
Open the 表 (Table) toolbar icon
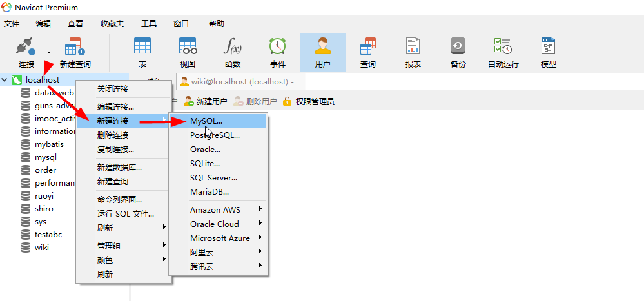coord(142,46)
